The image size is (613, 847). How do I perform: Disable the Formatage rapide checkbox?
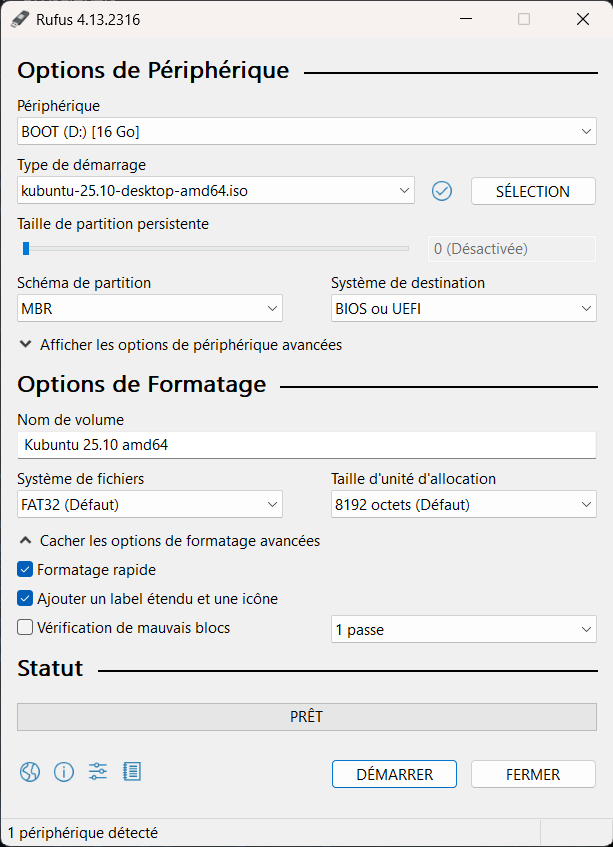pyautogui.click(x=25, y=569)
